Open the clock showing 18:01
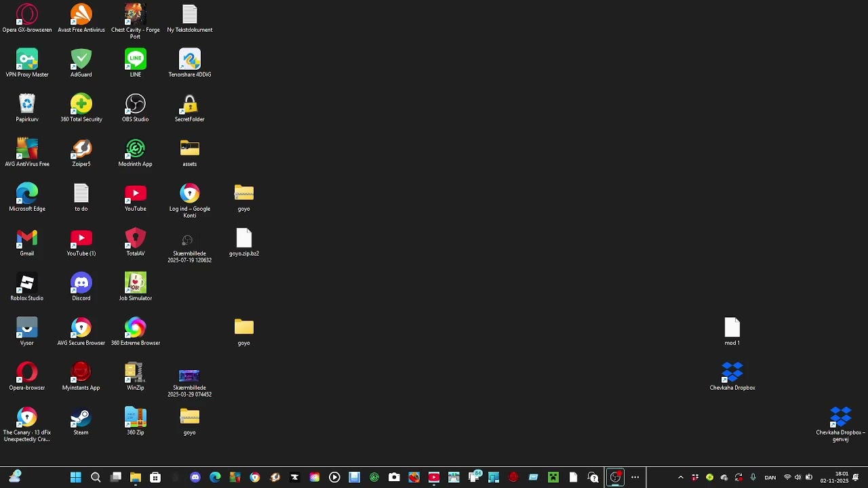Screen dimensions: 868x488 point(834,478)
